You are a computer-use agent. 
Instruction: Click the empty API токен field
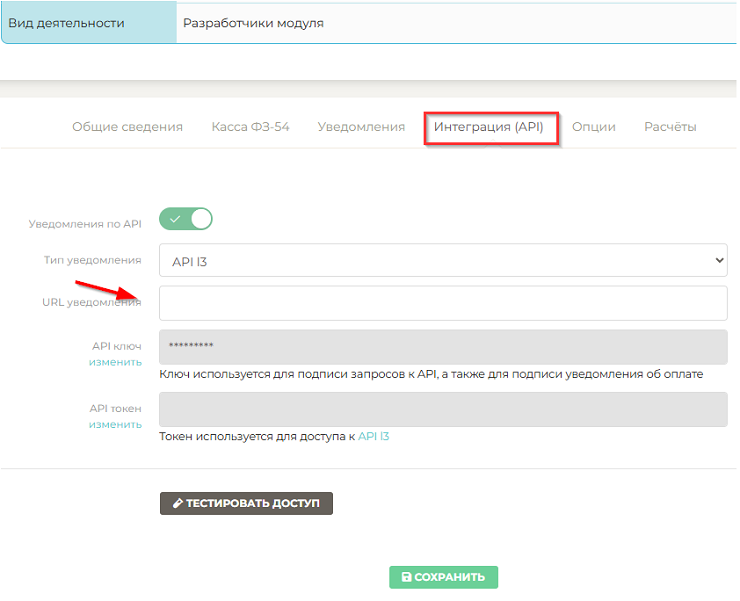pos(442,409)
